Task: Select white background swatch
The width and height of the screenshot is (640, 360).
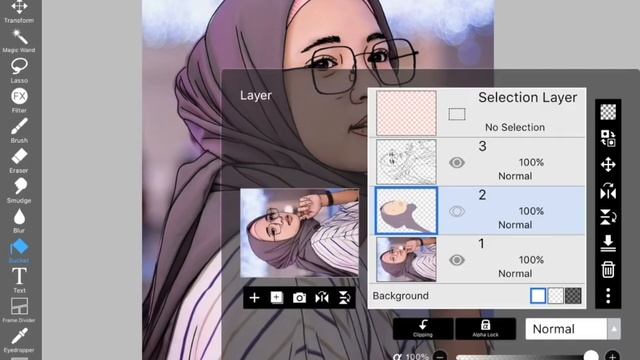Action: coord(538,296)
